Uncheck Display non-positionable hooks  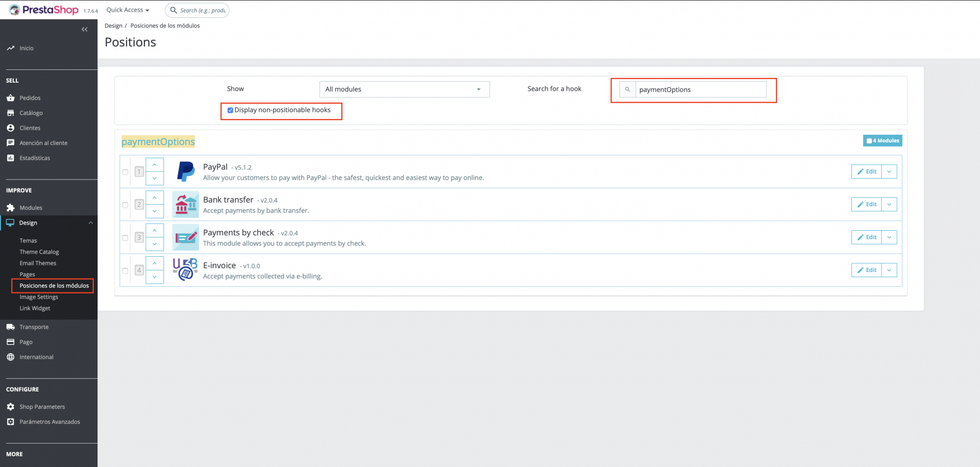pos(230,110)
